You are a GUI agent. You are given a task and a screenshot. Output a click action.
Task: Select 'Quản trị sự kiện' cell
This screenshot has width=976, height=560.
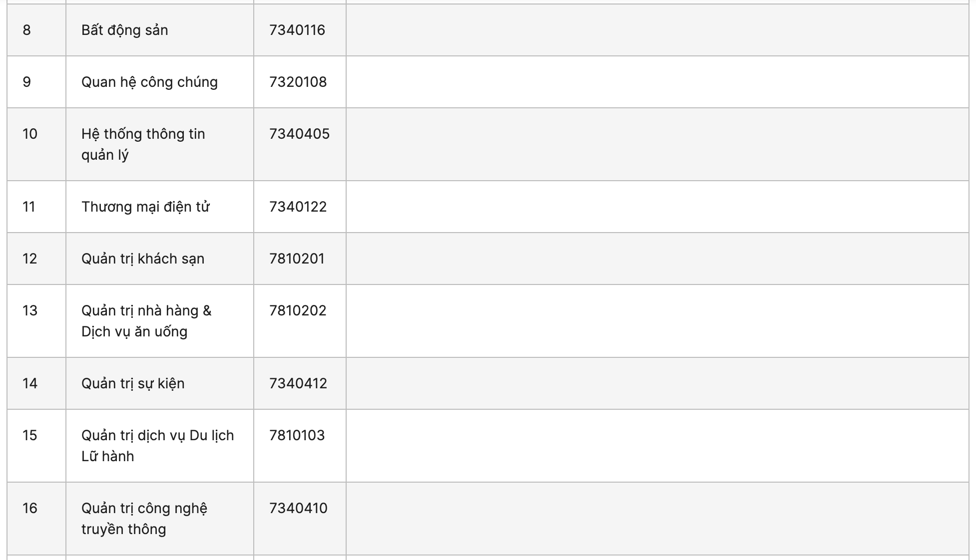click(160, 383)
